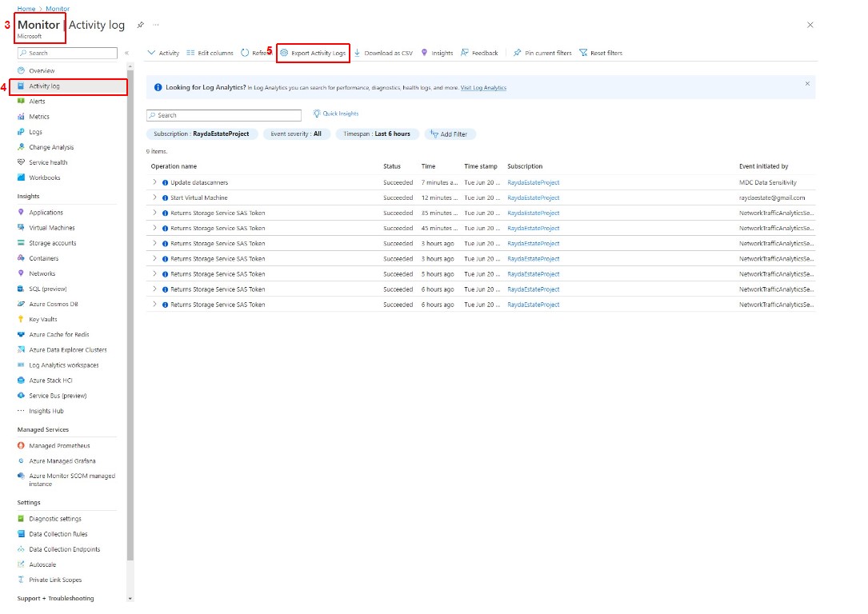The width and height of the screenshot is (868, 614).
Task: Open Applications insights
Action: (x=46, y=213)
